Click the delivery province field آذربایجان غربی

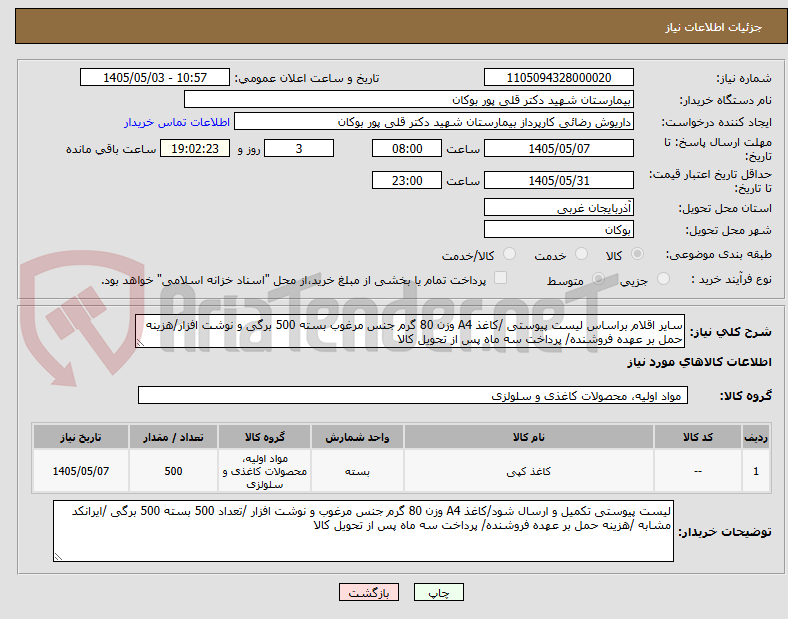click(x=559, y=208)
